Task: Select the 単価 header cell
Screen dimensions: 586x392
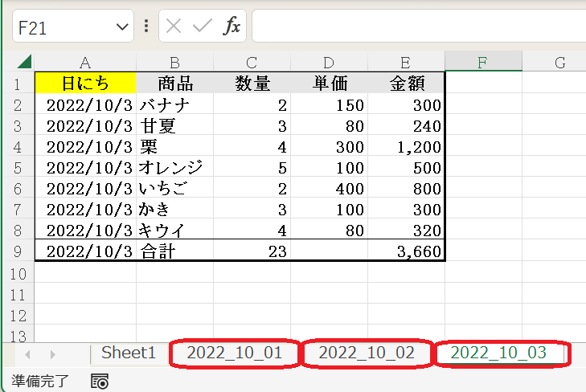Action: [329, 83]
